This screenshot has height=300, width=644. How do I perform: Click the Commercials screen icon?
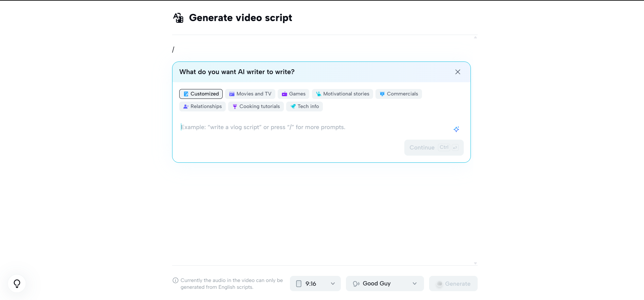coord(382,94)
